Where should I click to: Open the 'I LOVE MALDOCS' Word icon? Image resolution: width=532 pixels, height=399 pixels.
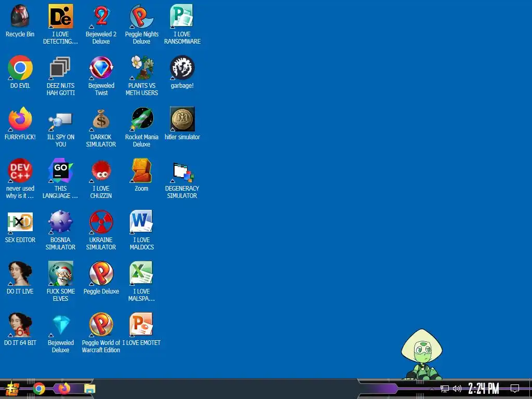click(x=142, y=222)
